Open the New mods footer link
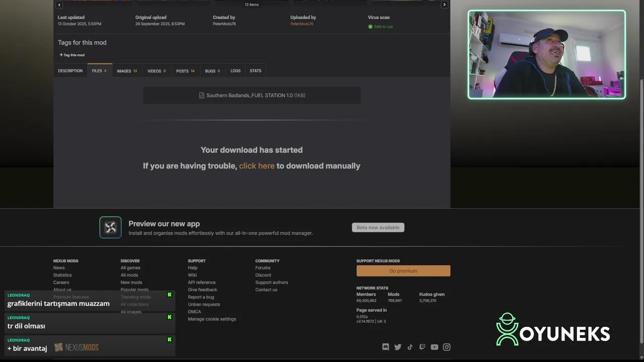644x362 pixels. (x=131, y=283)
